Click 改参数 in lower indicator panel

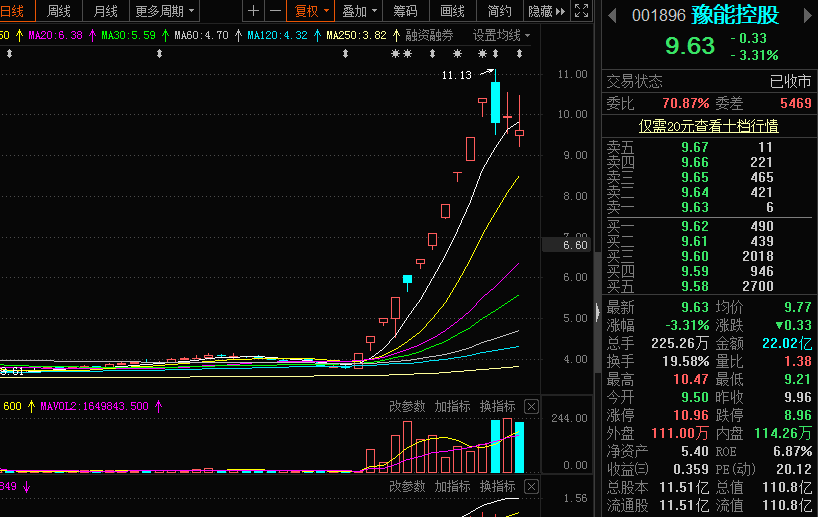tap(407, 487)
